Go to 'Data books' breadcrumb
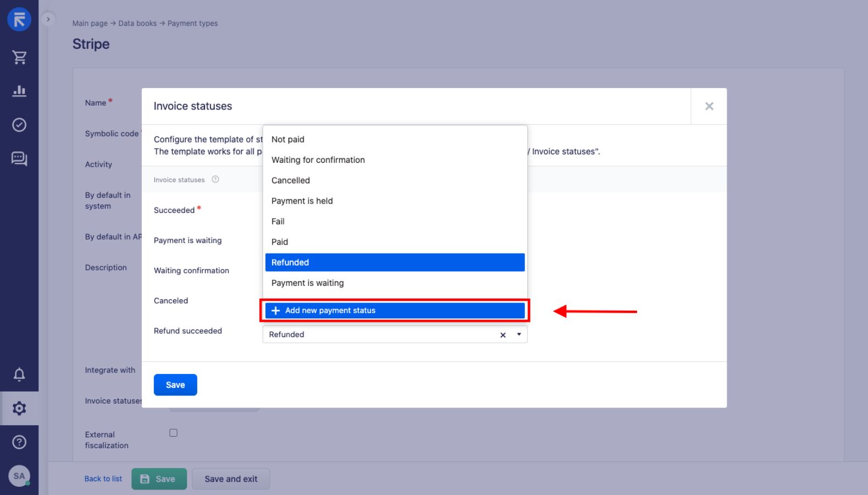The image size is (868, 495). click(137, 23)
